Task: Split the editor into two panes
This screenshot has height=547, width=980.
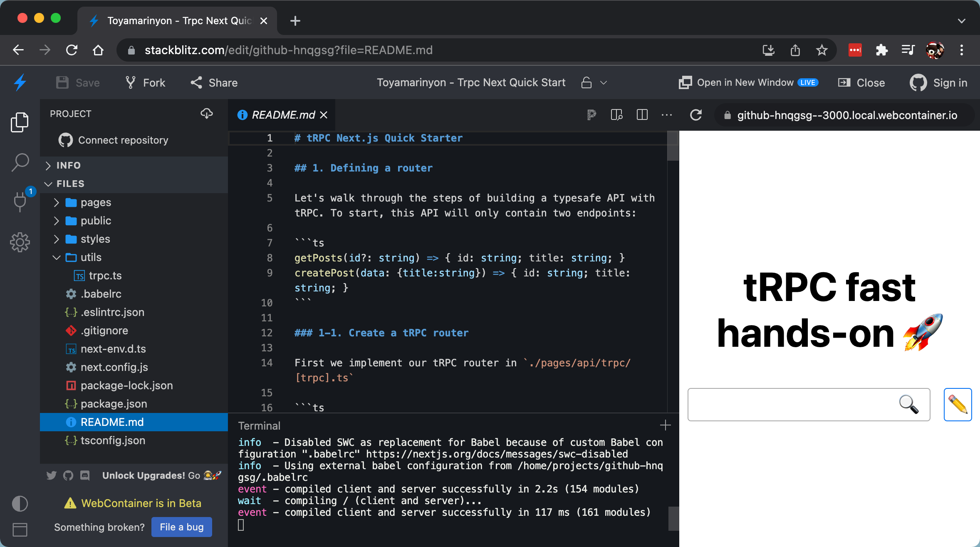Action: (x=642, y=115)
